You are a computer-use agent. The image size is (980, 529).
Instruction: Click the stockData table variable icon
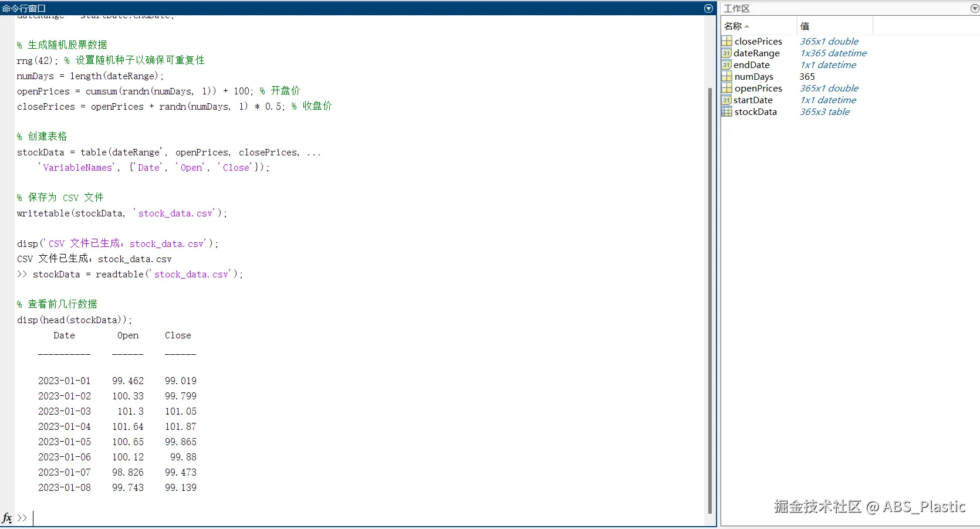coord(726,111)
